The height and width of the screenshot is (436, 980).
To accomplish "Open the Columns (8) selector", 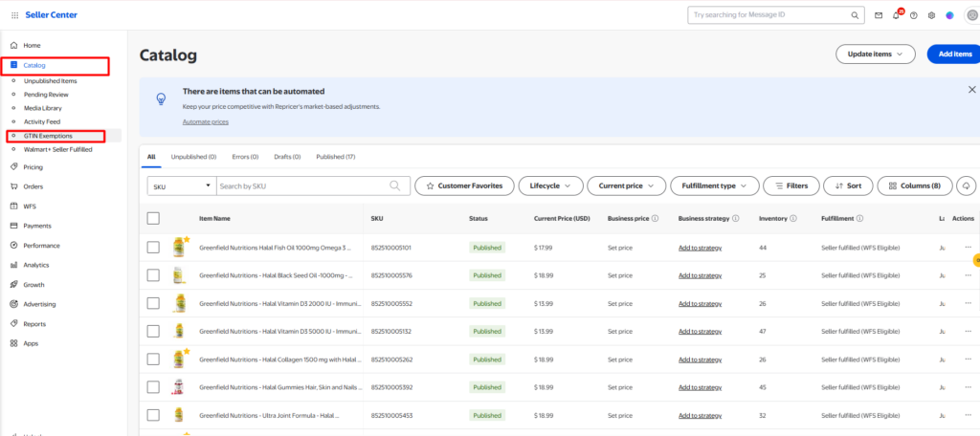I will (914, 185).
